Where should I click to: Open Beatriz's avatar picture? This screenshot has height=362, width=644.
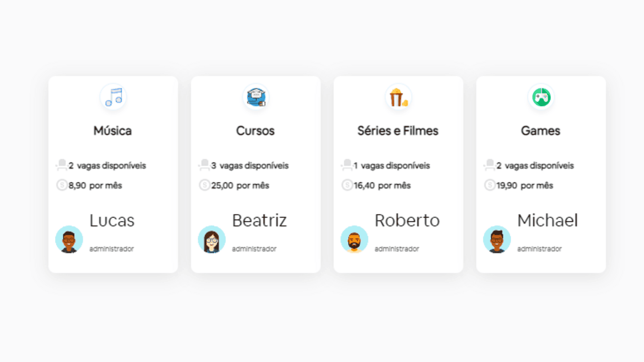pyautogui.click(x=212, y=239)
